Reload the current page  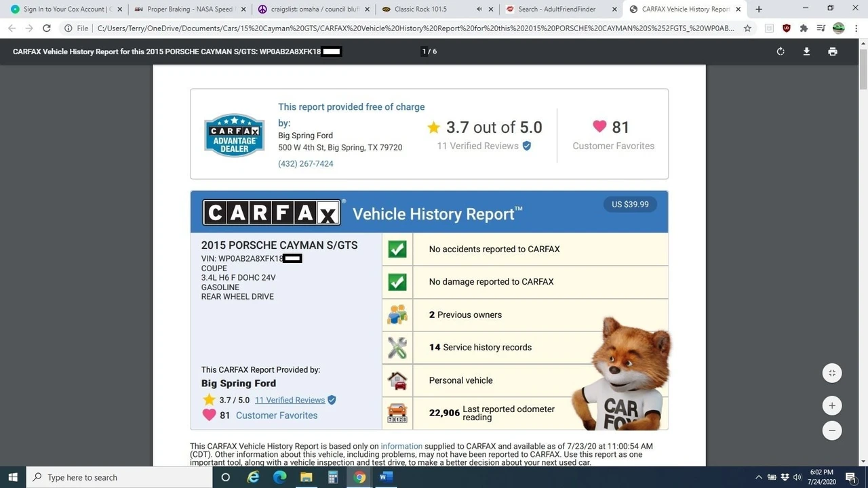(47, 28)
